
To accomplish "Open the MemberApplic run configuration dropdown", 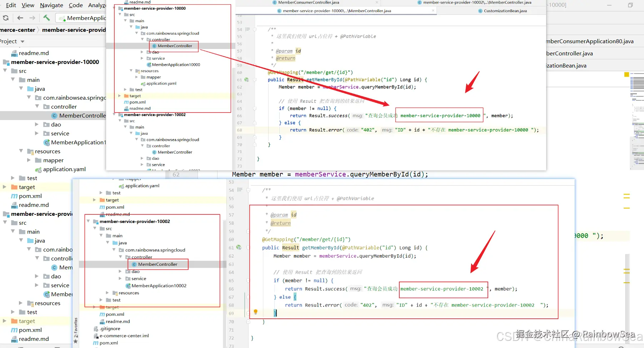I will click(x=81, y=18).
